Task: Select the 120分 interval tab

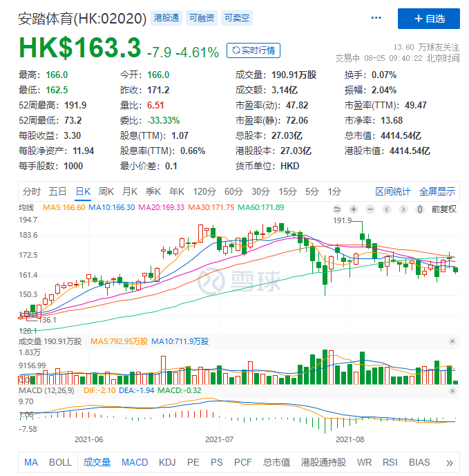Action: point(204,191)
